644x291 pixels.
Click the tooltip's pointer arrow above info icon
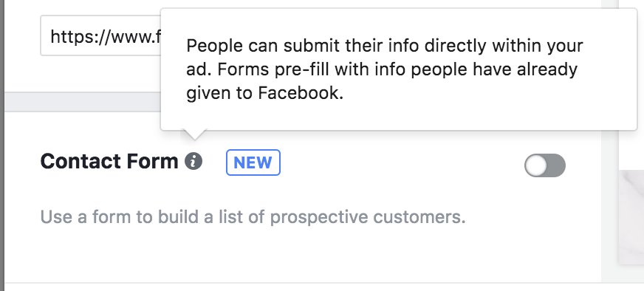click(194, 135)
